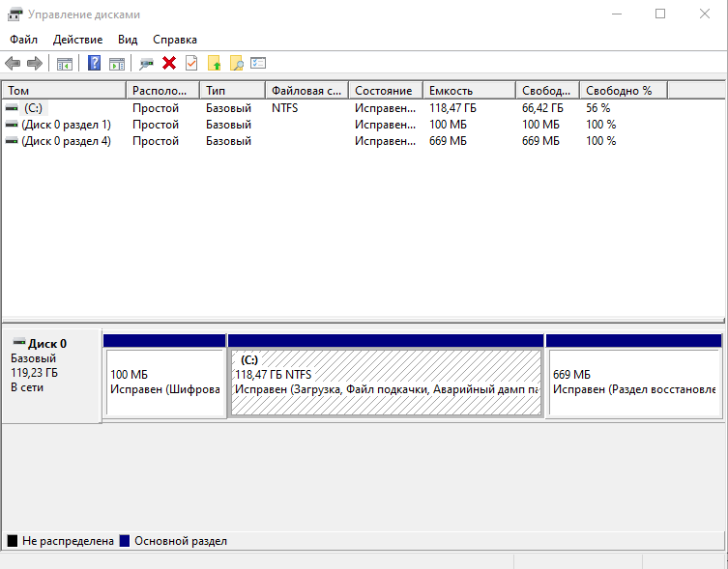Click the folder with magnifier icon
This screenshot has width=728, height=569.
(236, 63)
